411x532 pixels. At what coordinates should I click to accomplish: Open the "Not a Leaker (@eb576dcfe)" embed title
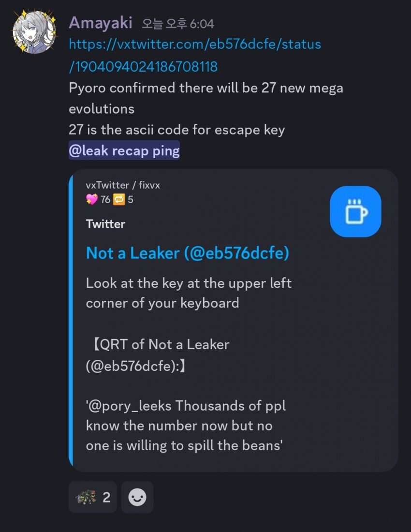[x=187, y=253]
